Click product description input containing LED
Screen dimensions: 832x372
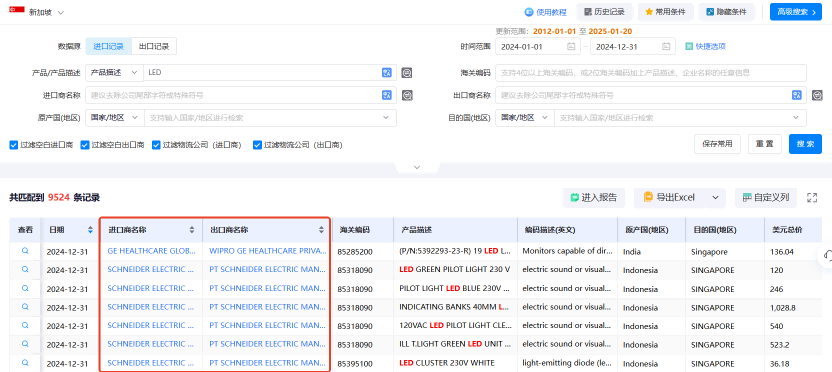pyautogui.click(x=262, y=73)
